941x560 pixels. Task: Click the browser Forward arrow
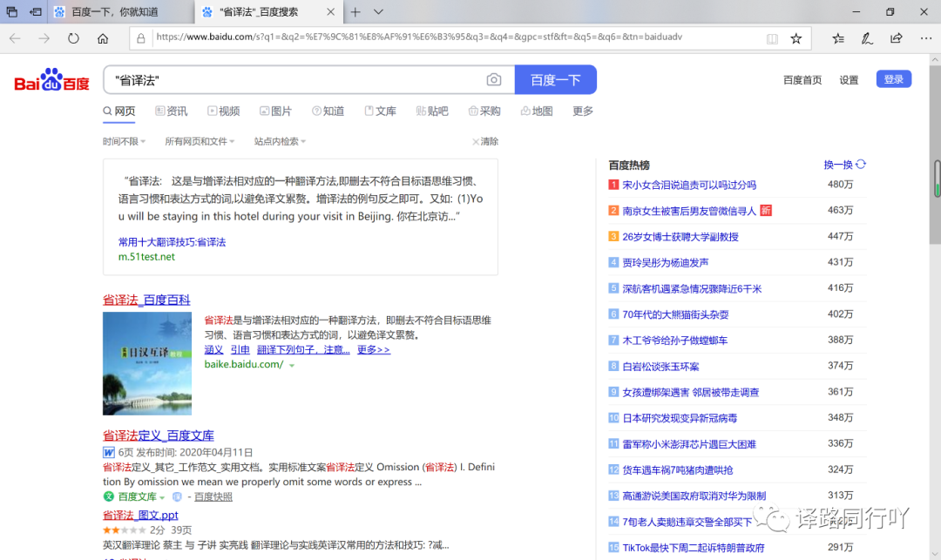tap(44, 38)
